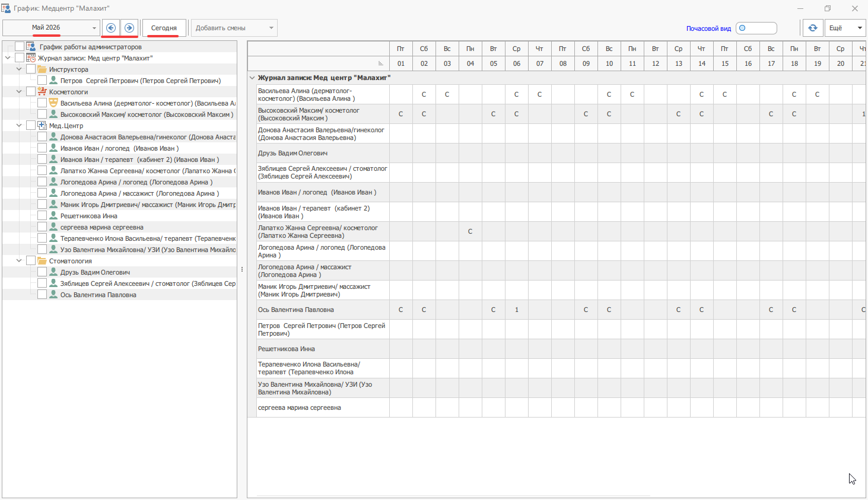Click the Инструктора folder icon
Screen dimensions: 868x500
(x=42, y=69)
